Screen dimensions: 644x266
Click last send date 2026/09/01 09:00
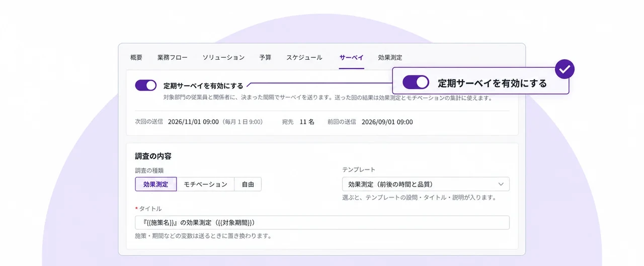[387, 122]
